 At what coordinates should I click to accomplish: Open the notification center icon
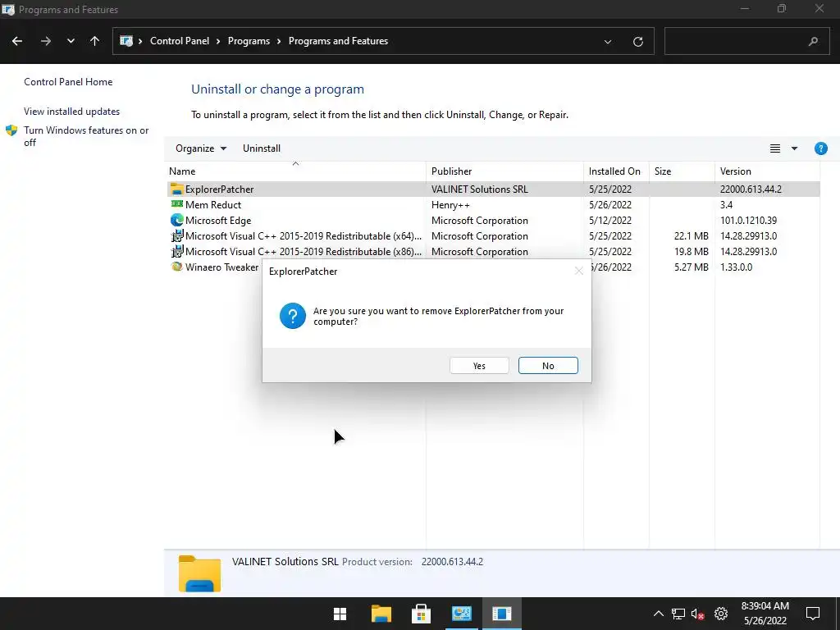pos(813,614)
